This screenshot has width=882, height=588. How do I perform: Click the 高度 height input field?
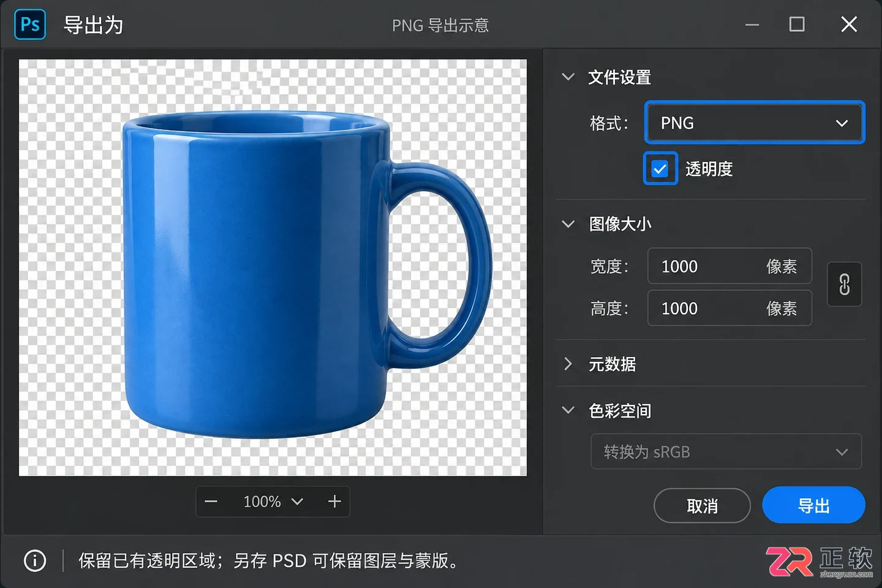tap(729, 308)
